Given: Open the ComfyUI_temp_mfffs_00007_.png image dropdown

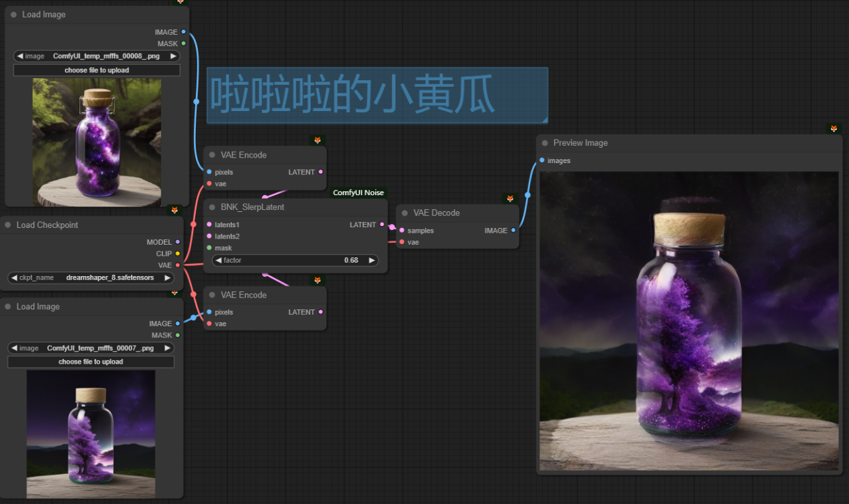Looking at the screenshot, I should (91, 348).
